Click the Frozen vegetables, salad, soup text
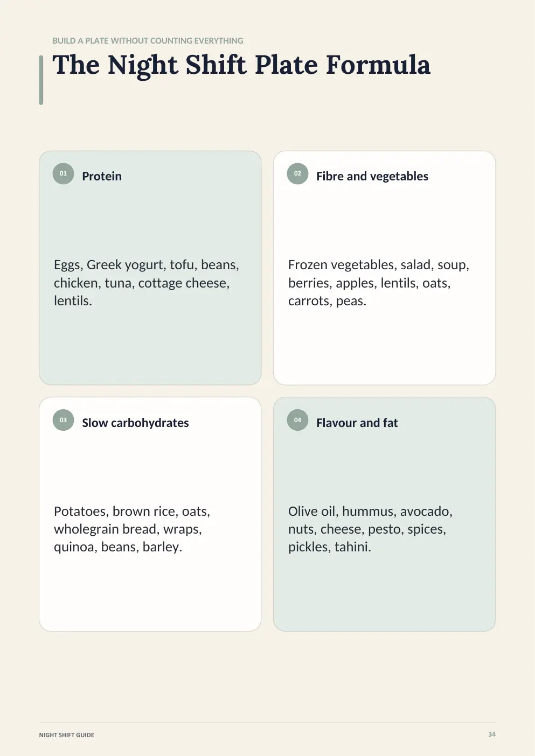 [379, 283]
